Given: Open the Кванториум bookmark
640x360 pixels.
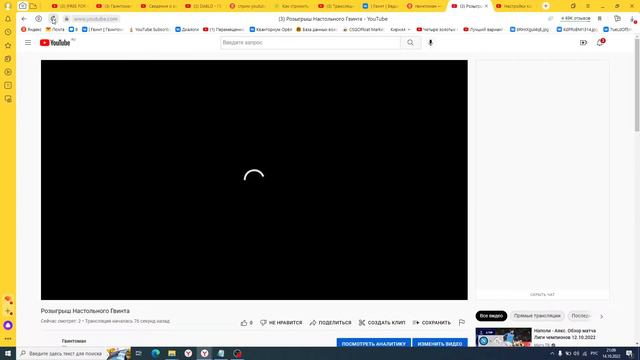Looking at the screenshot, I should pyautogui.click(x=271, y=29).
